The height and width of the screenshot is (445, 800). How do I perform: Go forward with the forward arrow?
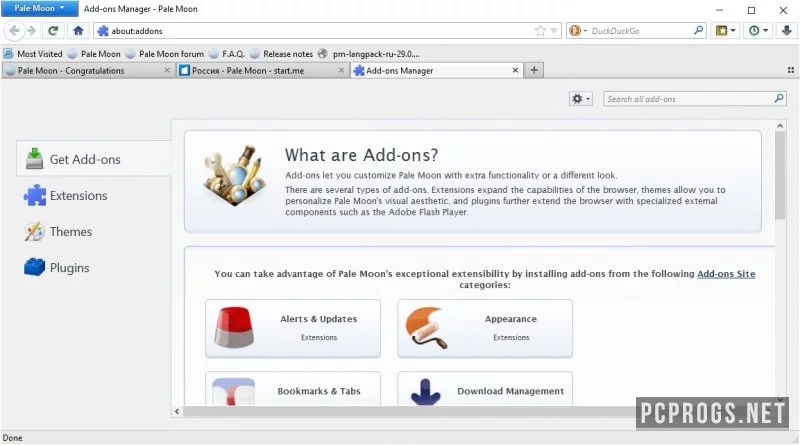click(32, 31)
